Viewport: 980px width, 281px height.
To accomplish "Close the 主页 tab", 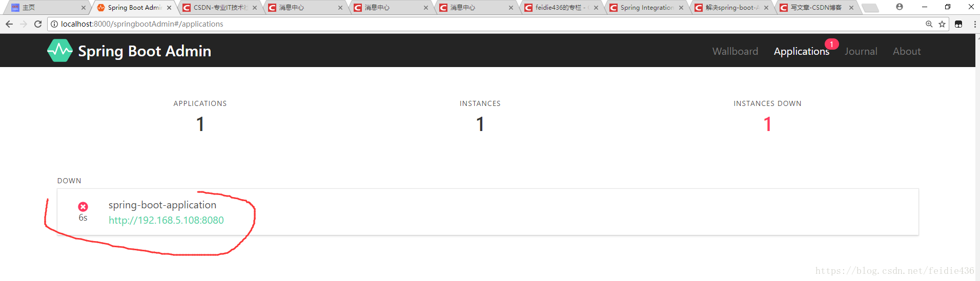I will [x=84, y=8].
